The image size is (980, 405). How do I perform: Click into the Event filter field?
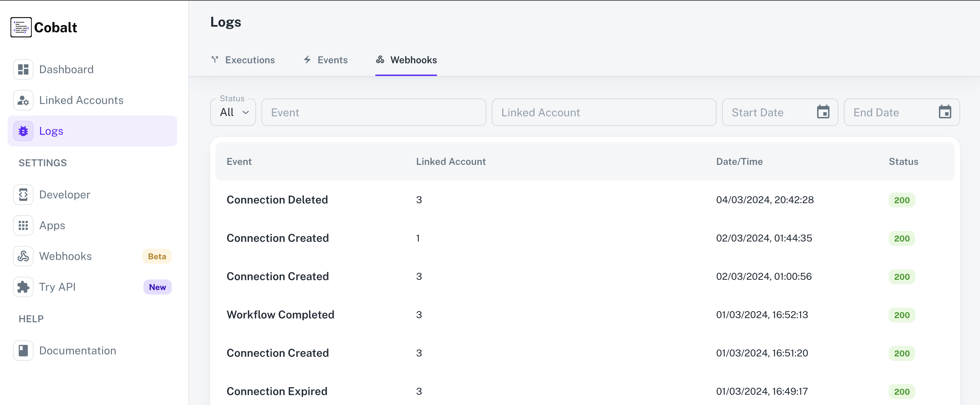pyautogui.click(x=373, y=112)
